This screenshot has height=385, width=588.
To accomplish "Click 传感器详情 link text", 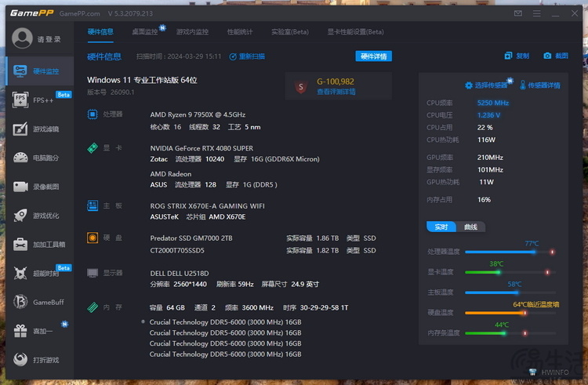I will [x=544, y=85].
